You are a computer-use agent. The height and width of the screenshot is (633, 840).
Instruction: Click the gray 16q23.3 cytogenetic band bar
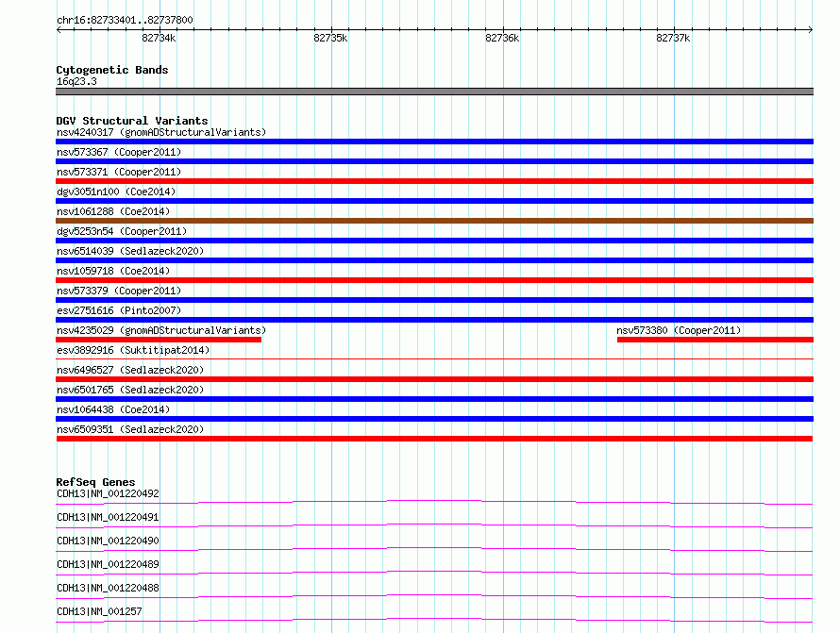[x=434, y=92]
